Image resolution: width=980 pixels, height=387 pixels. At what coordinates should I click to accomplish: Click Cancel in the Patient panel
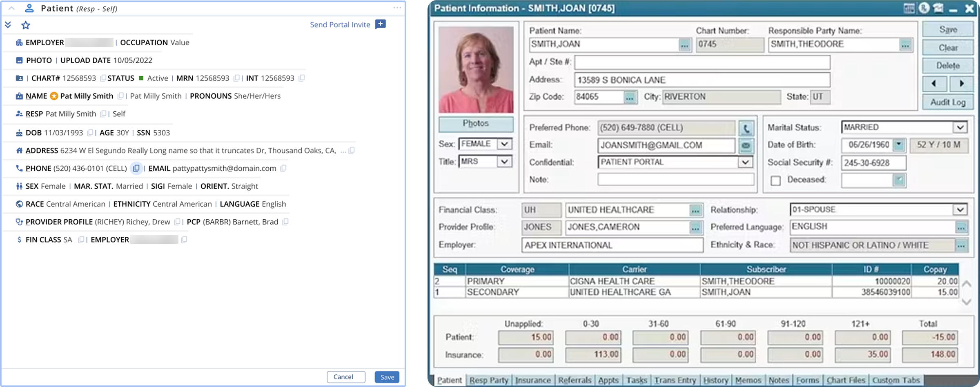coord(346,377)
